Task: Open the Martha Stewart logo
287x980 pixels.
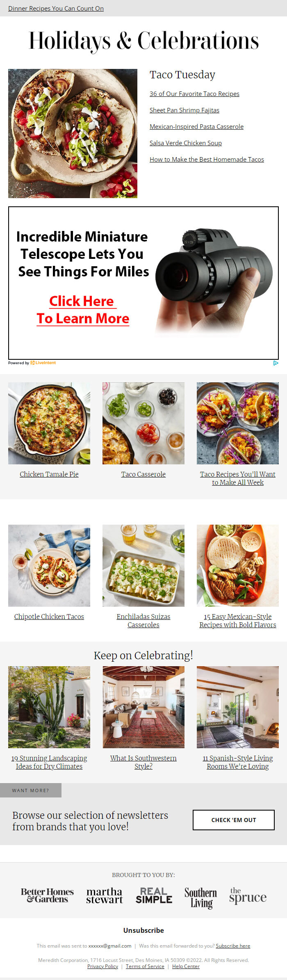Action: [105, 895]
